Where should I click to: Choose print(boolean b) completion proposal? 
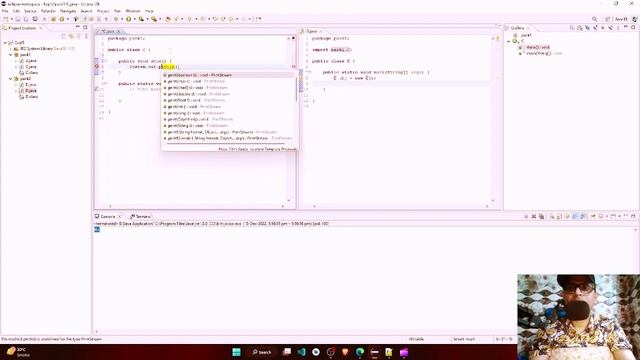pyautogui.click(x=228, y=75)
